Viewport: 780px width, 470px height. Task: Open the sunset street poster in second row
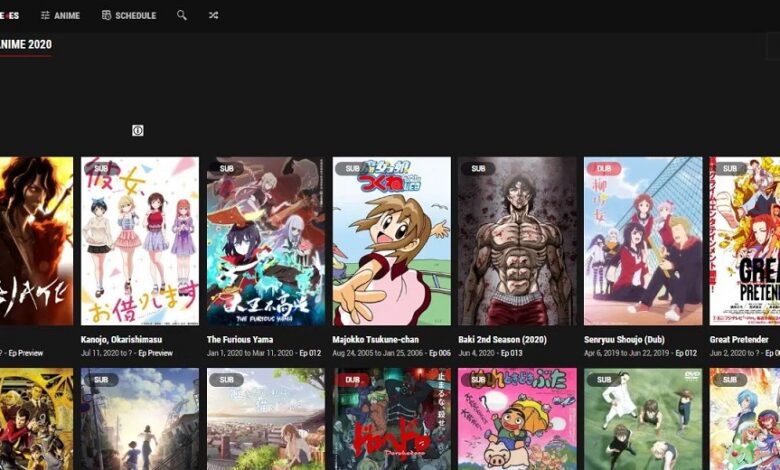coord(140,419)
